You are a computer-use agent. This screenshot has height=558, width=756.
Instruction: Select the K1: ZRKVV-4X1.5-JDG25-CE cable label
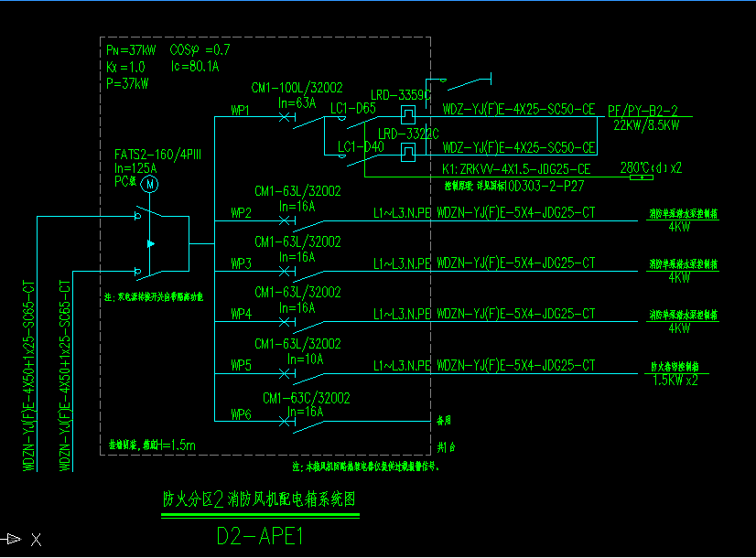click(x=516, y=169)
